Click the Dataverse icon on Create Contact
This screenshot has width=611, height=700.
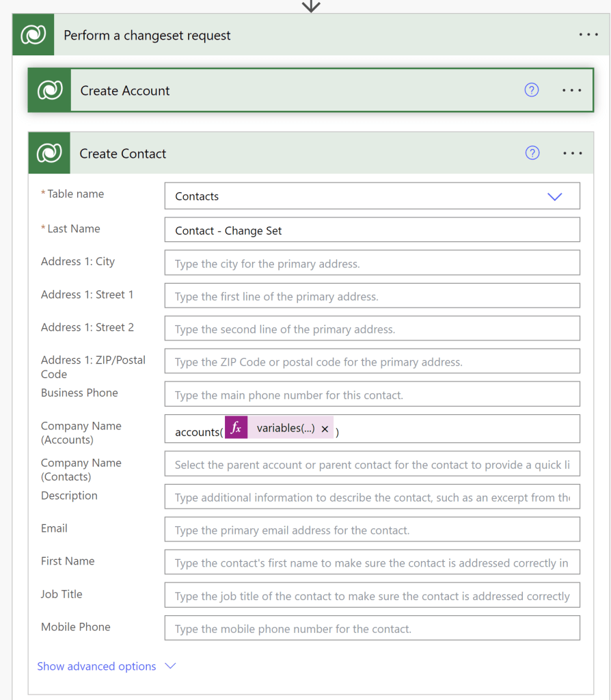pyautogui.click(x=49, y=153)
